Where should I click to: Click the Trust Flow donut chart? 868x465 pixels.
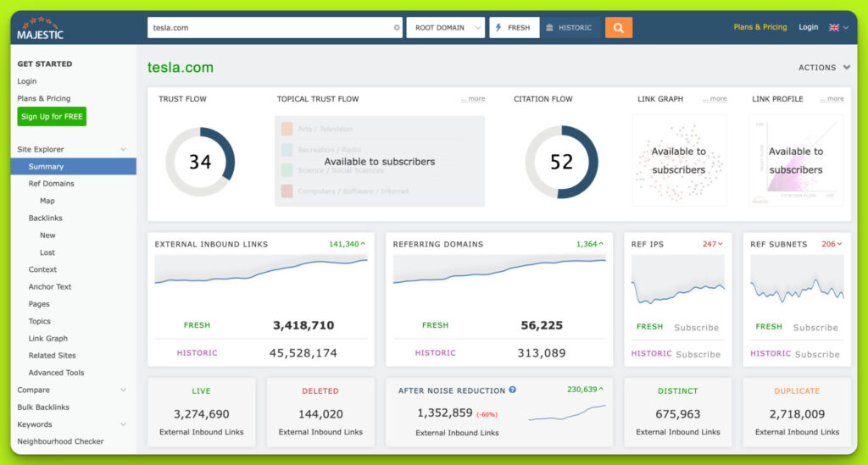(200, 161)
